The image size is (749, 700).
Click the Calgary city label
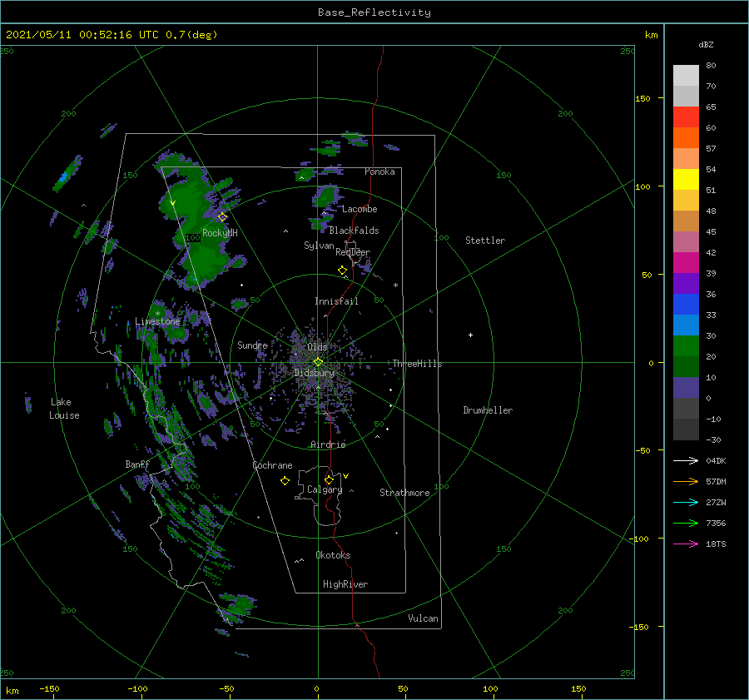(325, 489)
